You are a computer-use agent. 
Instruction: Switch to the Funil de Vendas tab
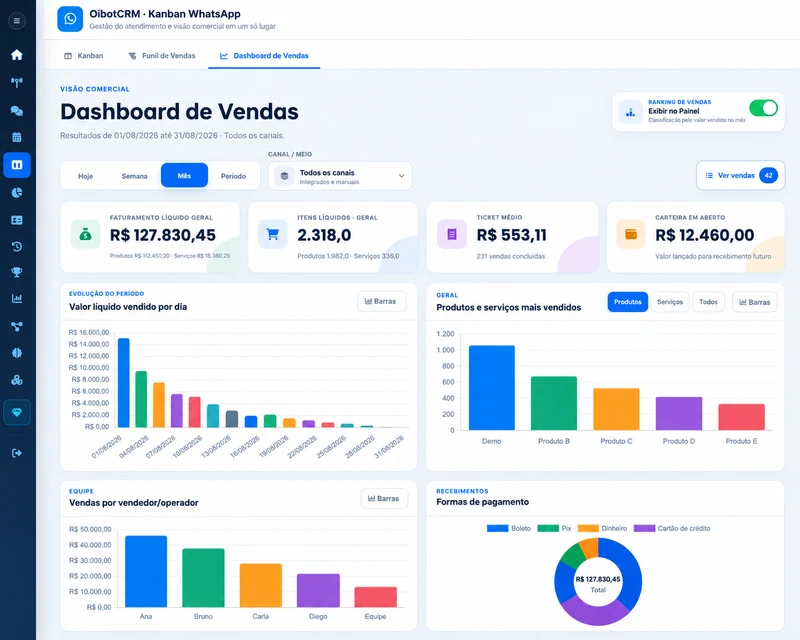point(162,56)
